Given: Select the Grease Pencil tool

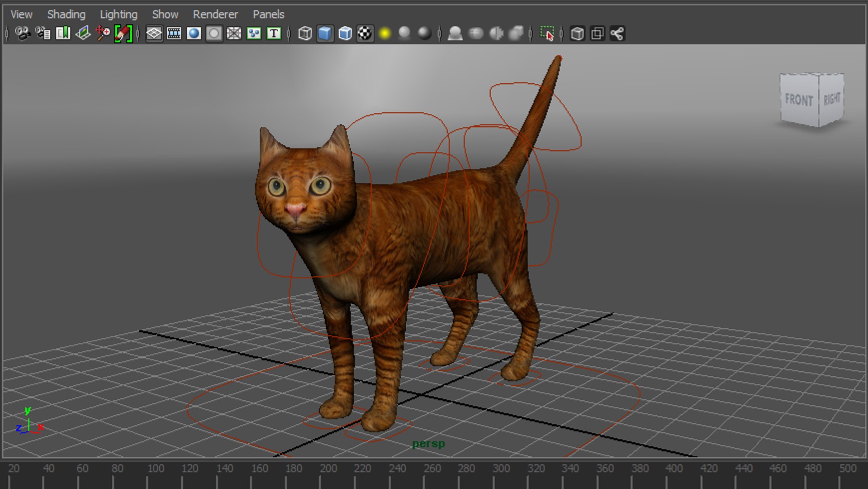Looking at the screenshot, I should pyautogui.click(x=123, y=34).
